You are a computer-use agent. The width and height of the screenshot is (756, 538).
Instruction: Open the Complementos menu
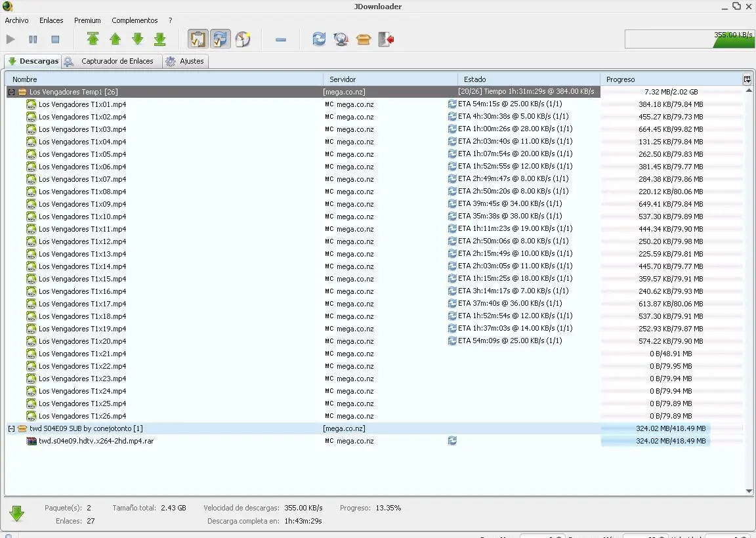pos(135,20)
